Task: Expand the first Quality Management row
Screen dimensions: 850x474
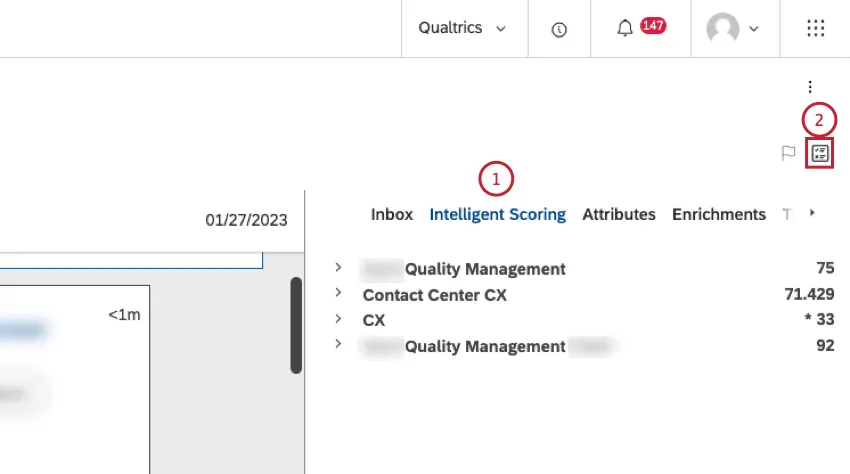Action: (339, 268)
